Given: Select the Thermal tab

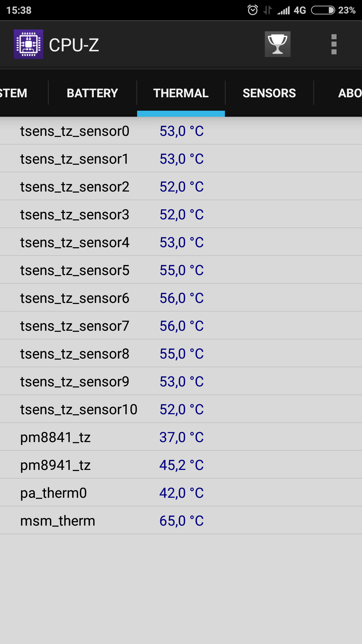Looking at the screenshot, I should click(x=181, y=93).
